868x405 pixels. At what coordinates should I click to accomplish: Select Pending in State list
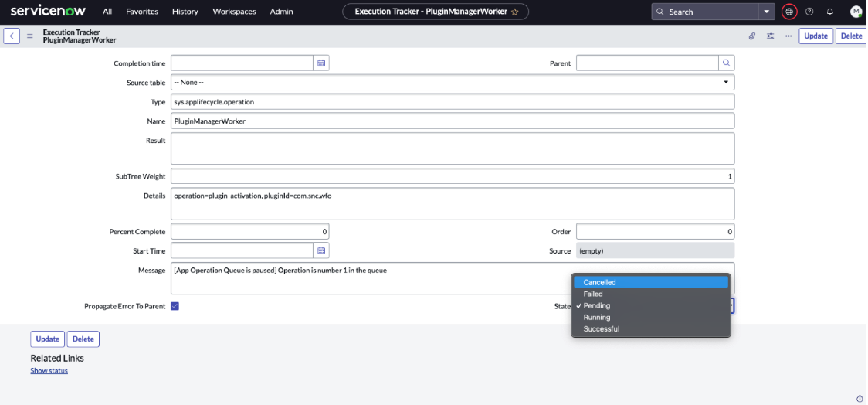pyautogui.click(x=651, y=306)
